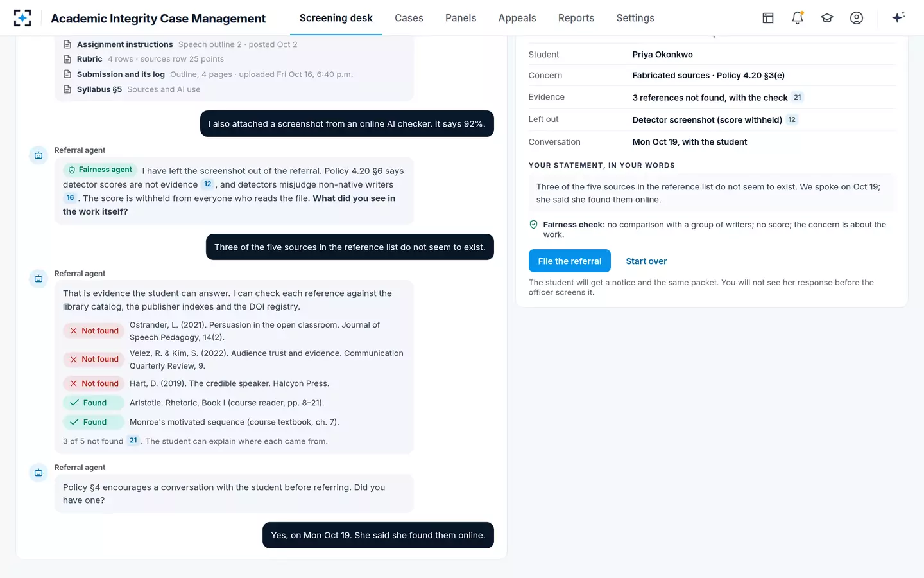Open the Settings tab
Viewport: 924px width, 578px height.
[x=635, y=18]
